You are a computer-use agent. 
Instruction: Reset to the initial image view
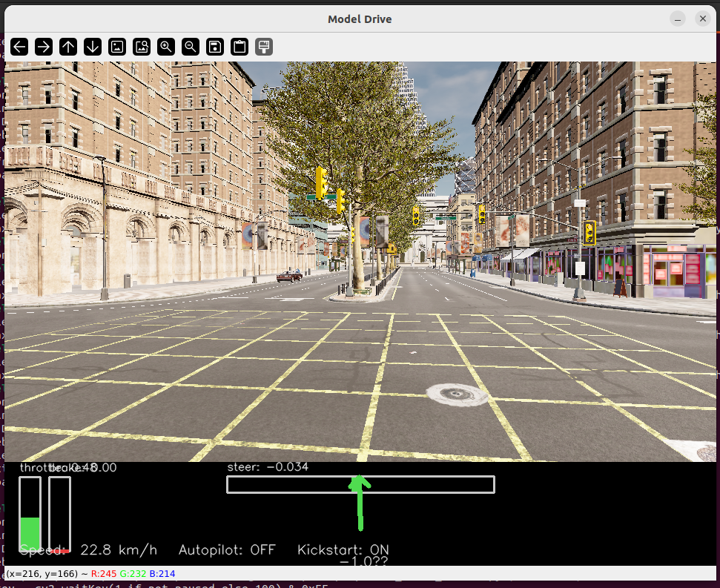[119, 47]
